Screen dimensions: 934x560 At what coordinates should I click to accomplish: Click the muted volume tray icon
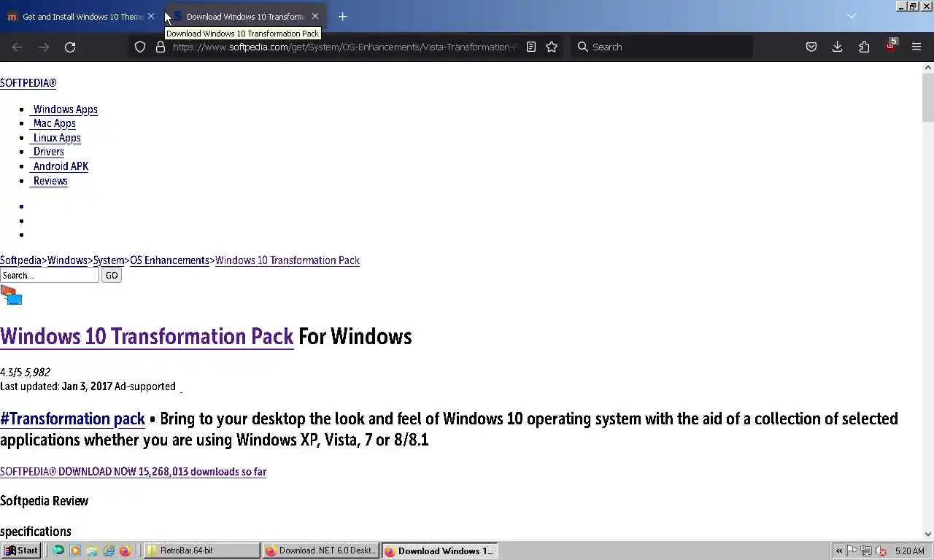(x=881, y=551)
